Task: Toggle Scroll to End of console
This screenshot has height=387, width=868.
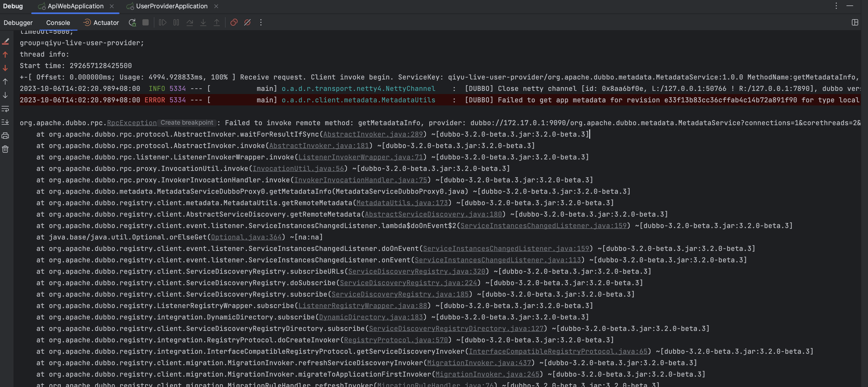Action: [5, 122]
